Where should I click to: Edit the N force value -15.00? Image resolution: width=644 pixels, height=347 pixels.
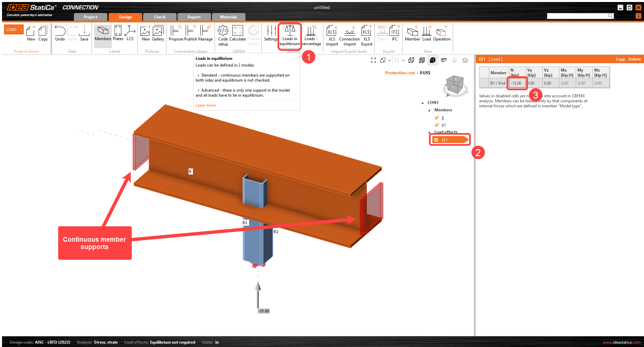pos(517,83)
